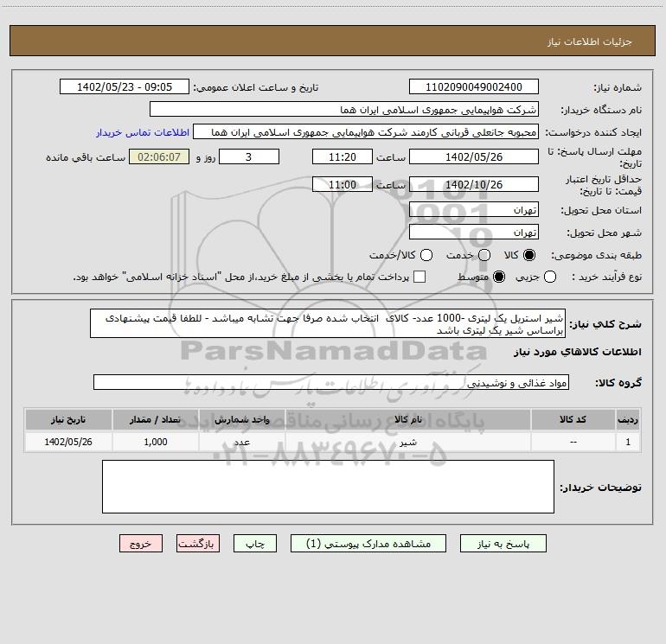Screen dimensions: 666x644
Task: Open the اطلاعات تماس خریدار link
Action: (x=143, y=132)
